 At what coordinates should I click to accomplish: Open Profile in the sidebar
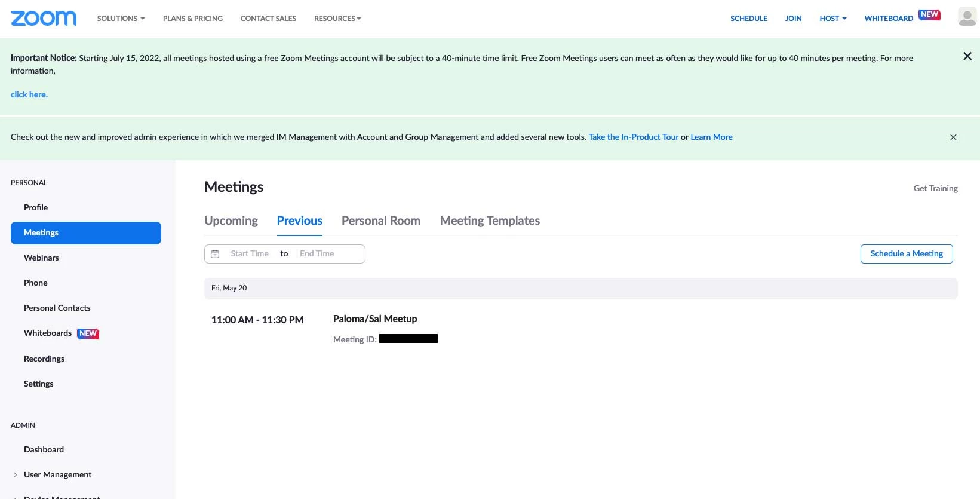click(x=36, y=207)
